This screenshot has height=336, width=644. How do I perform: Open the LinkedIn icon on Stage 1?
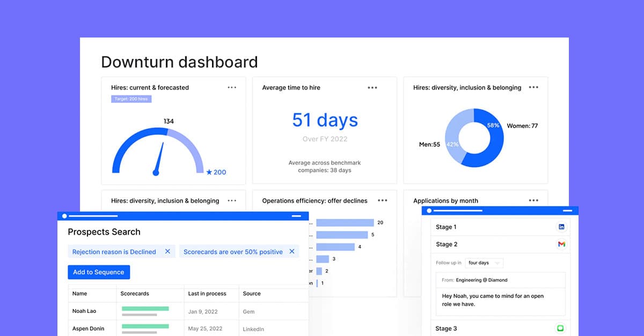(x=561, y=227)
